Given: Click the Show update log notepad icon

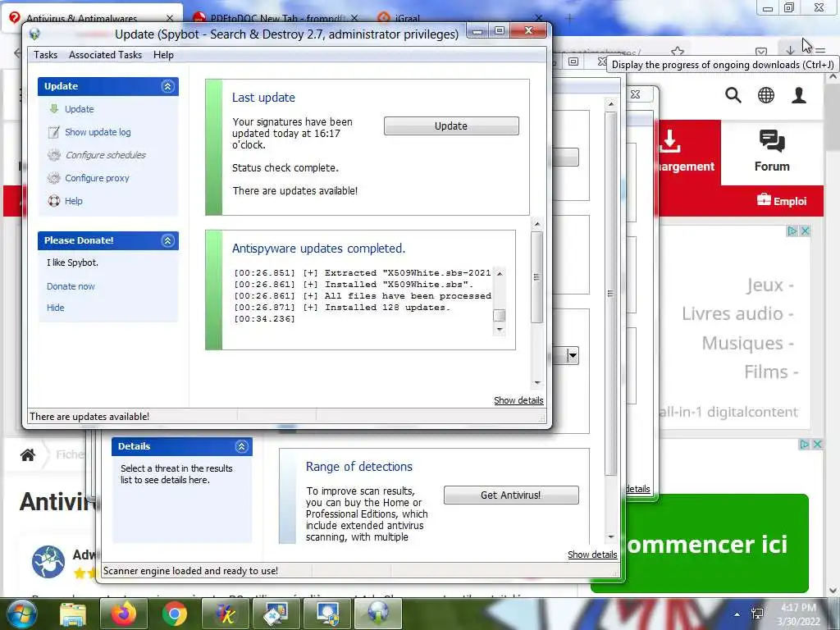Looking at the screenshot, I should [53, 132].
